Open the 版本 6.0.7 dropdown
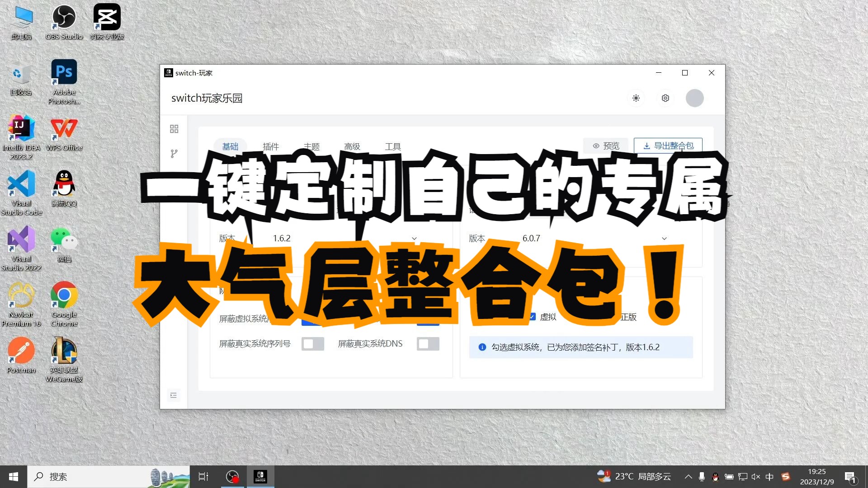 664,238
